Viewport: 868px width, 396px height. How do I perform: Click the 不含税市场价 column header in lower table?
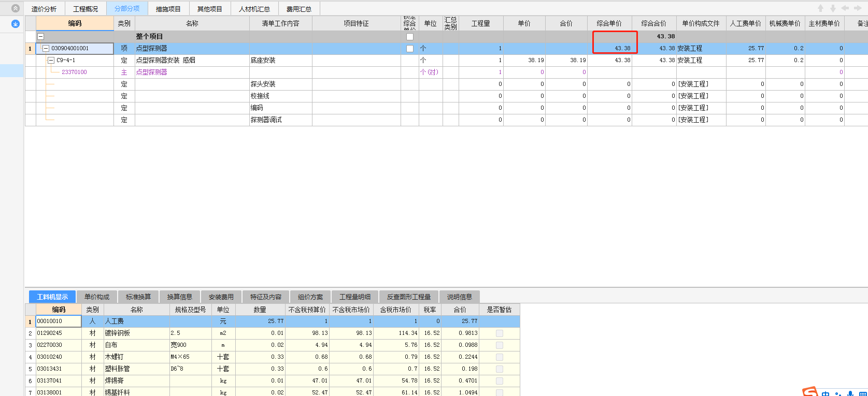[351, 310]
